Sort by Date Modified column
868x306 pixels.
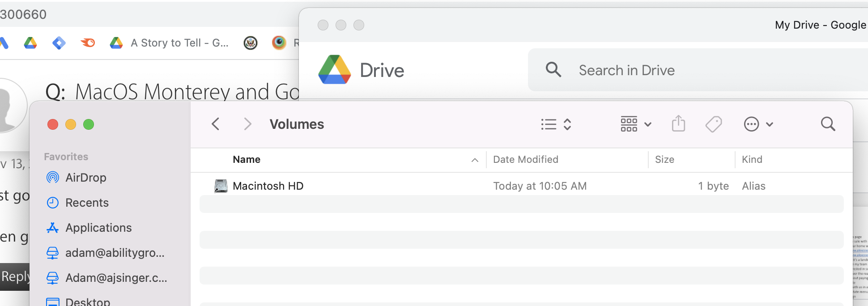click(525, 160)
